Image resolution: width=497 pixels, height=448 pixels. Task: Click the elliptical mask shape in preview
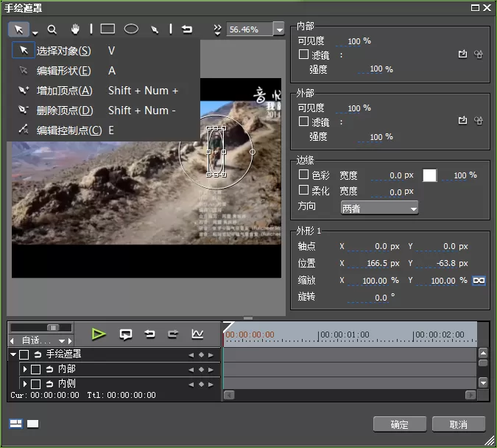click(216, 152)
